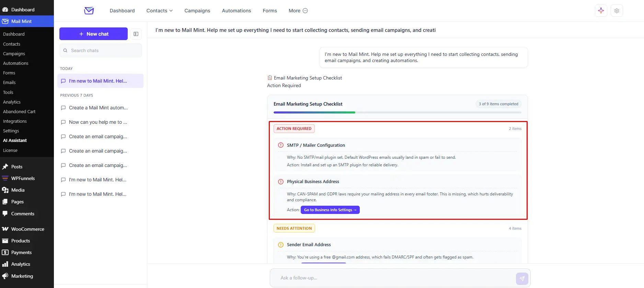The width and height of the screenshot is (644, 288).
Task: Click the Media icon in sidebar
Action: click(5, 190)
